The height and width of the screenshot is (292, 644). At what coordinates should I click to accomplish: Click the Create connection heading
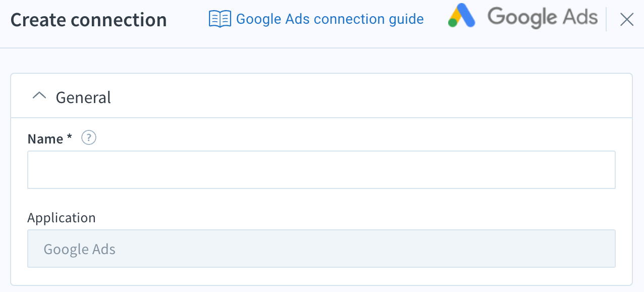(x=89, y=20)
